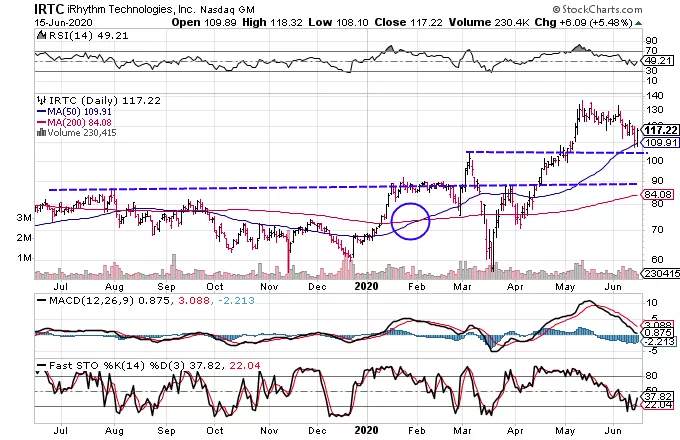Click the Volume 230.4K header value
The width and height of the screenshot is (680, 440).
tap(489, 23)
